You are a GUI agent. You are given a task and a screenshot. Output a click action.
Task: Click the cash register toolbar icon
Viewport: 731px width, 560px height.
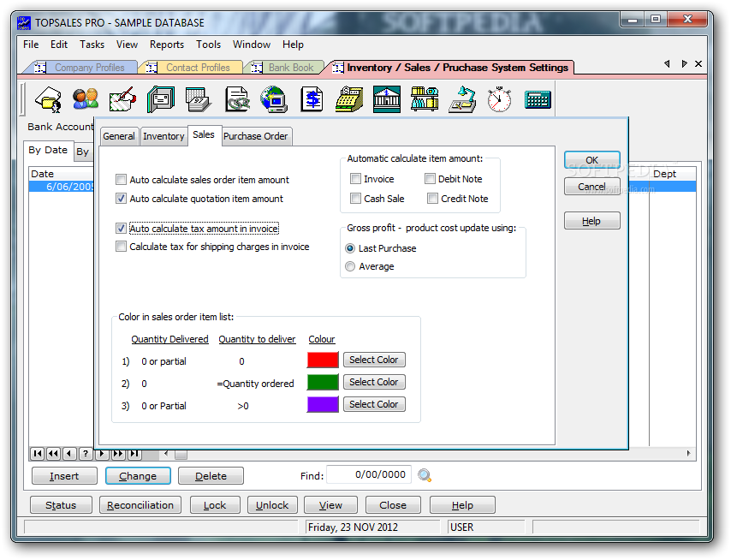click(x=349, y=99)
